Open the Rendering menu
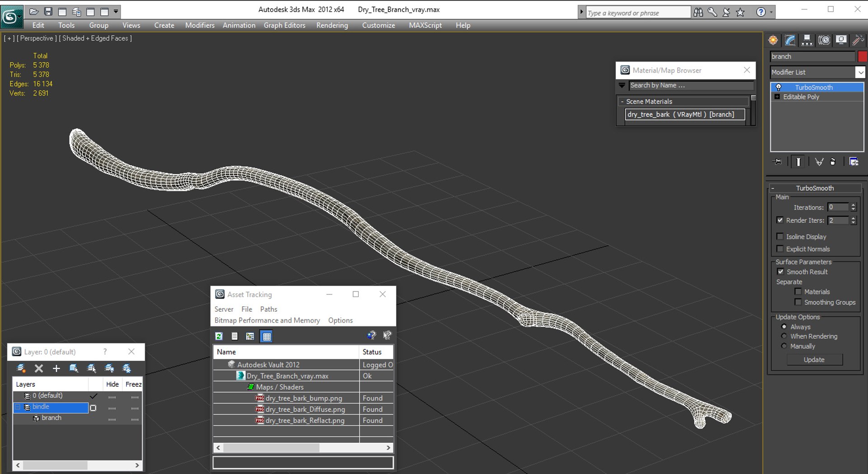The height and width of the screenshot is (474, 868). coord(332,25)
